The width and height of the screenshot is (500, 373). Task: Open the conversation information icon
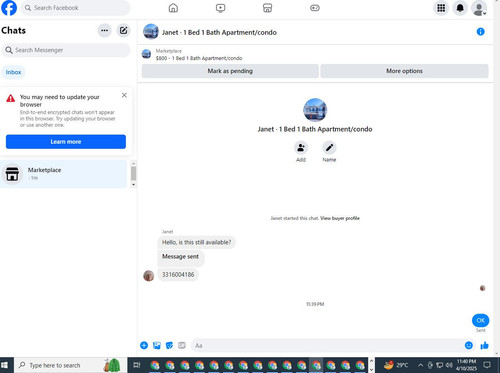pos(480,32)
